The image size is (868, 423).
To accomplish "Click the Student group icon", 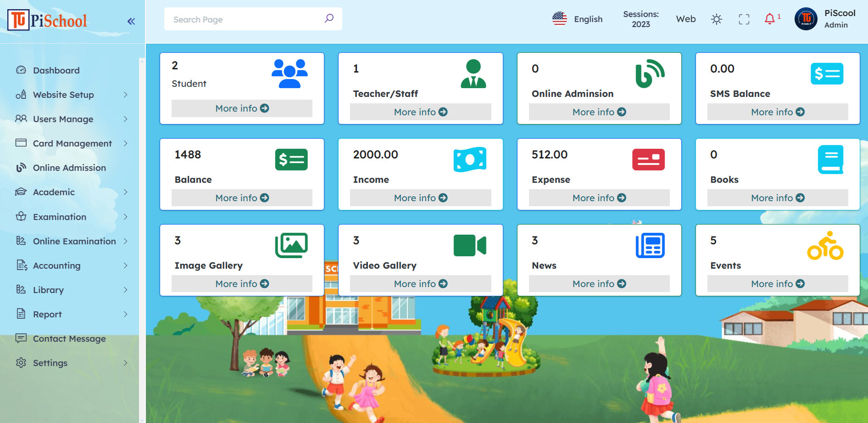I will tap(289, 73).
